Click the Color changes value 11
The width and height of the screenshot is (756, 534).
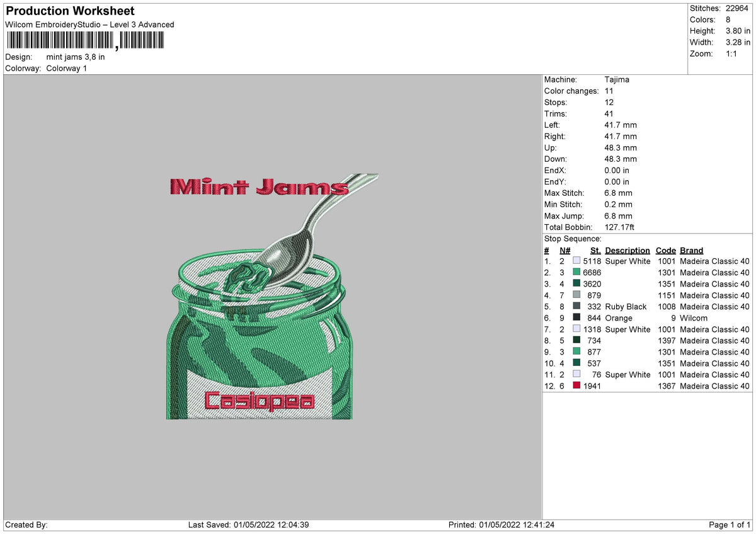pos(609,91)
